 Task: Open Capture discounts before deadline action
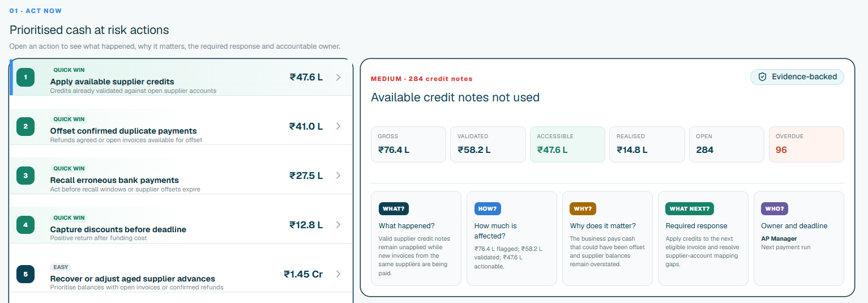[x=181, y=225]
